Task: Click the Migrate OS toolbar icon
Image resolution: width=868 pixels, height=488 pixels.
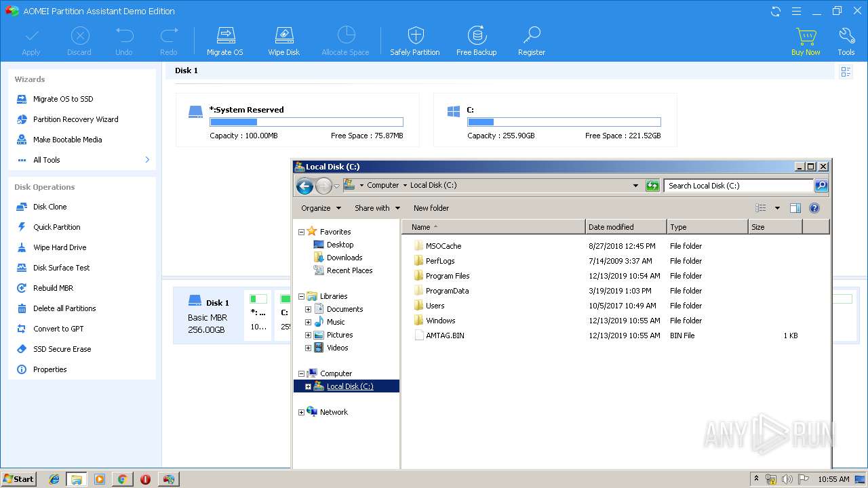Action: (x=224, y=41)
